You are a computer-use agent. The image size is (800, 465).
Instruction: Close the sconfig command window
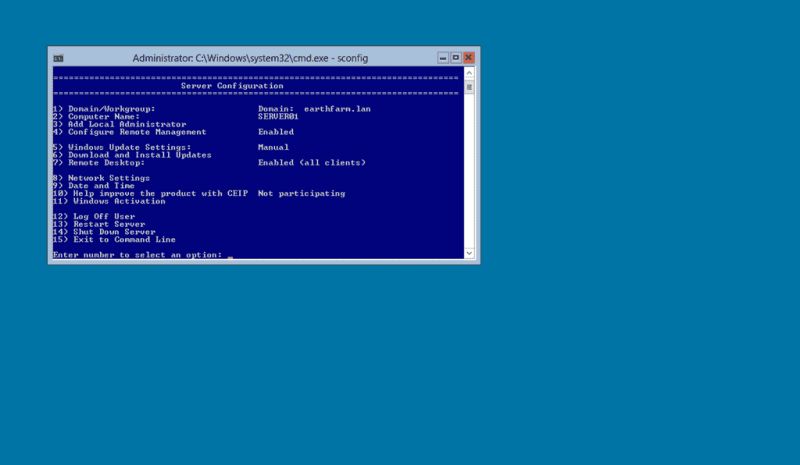click(x=468, y=58)
